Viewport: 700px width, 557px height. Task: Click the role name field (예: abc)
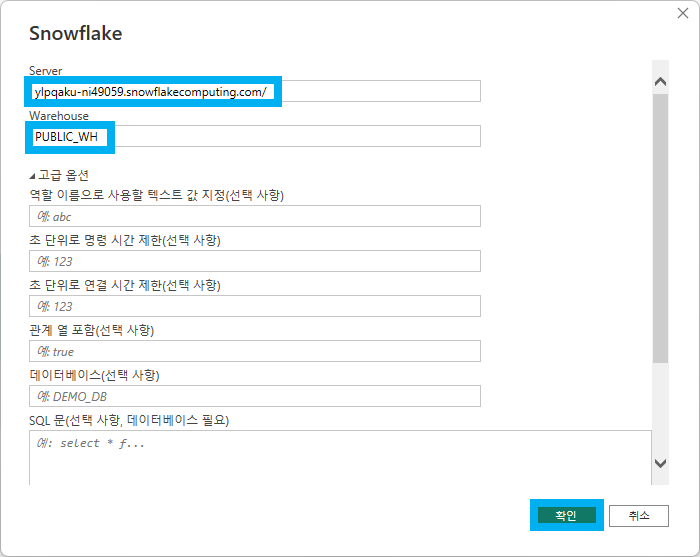255,216
